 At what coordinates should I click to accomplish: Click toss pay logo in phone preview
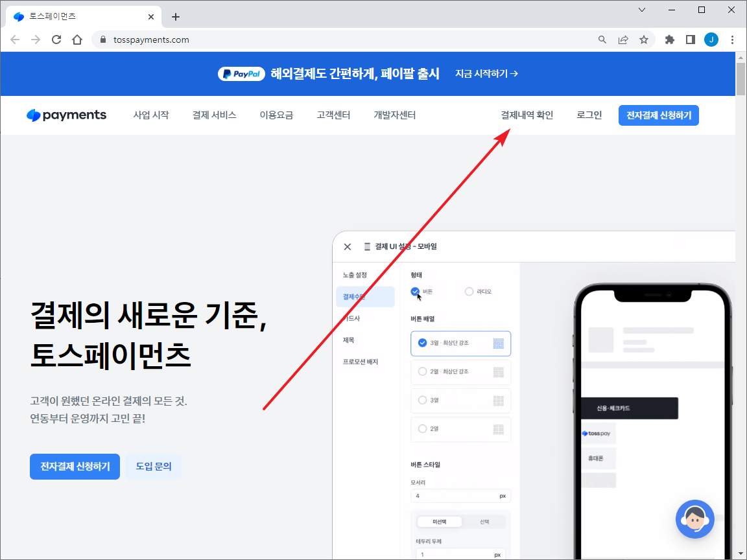pos(597,434)
